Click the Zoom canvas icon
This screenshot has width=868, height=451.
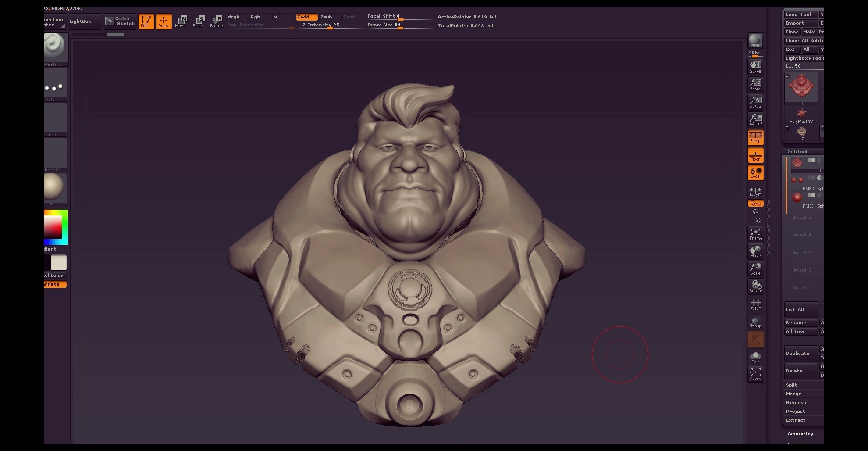(755, 85)
